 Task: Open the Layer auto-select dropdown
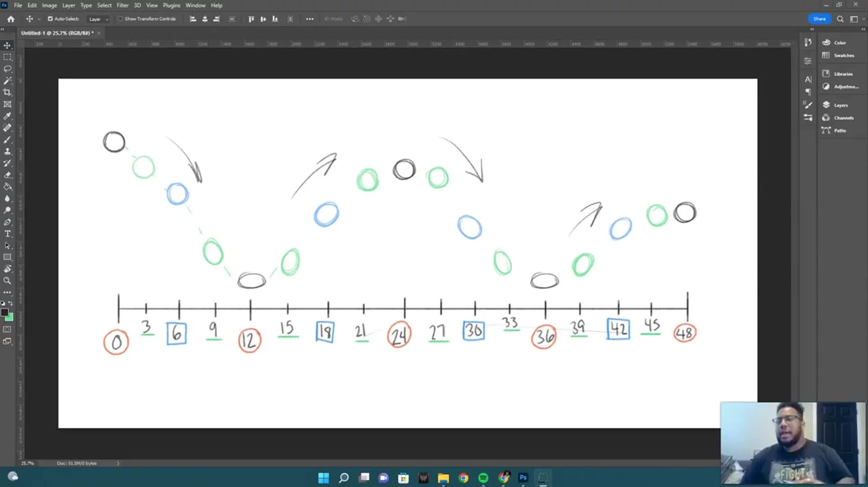(x=99, y=19)
